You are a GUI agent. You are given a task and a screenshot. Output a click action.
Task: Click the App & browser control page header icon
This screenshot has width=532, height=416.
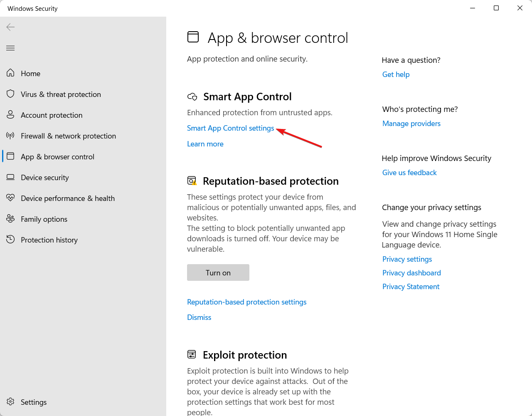193,37
